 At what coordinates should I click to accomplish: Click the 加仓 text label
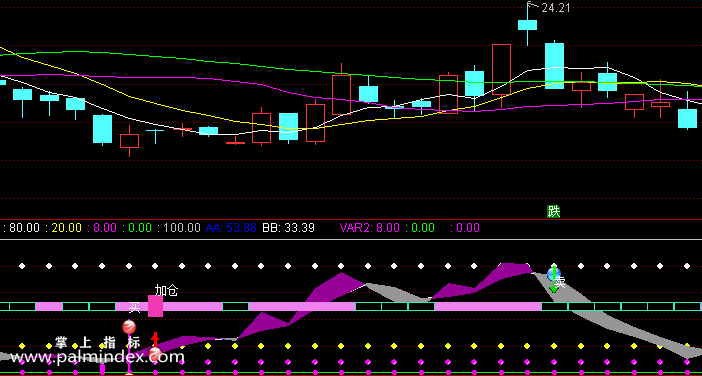pos(166,291)
